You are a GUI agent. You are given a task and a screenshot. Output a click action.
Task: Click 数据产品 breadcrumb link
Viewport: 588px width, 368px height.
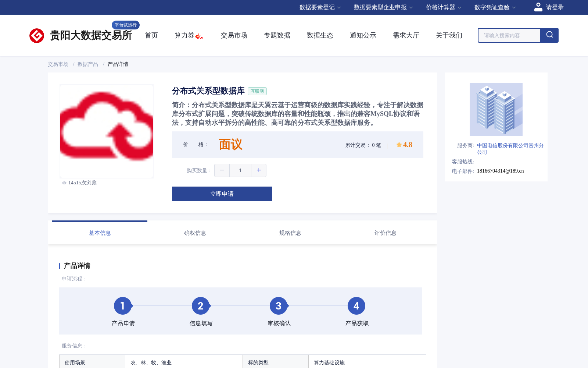(88, 64)
